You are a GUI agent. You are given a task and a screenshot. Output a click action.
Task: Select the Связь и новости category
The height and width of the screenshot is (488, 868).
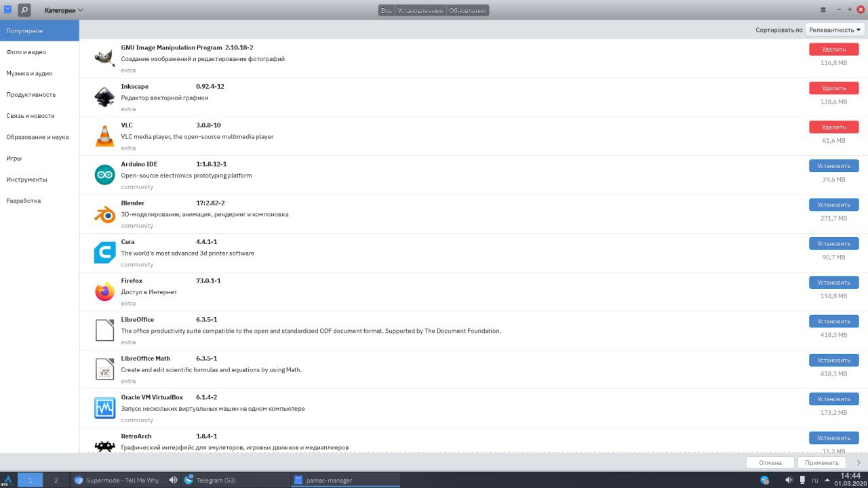[39, 116]
